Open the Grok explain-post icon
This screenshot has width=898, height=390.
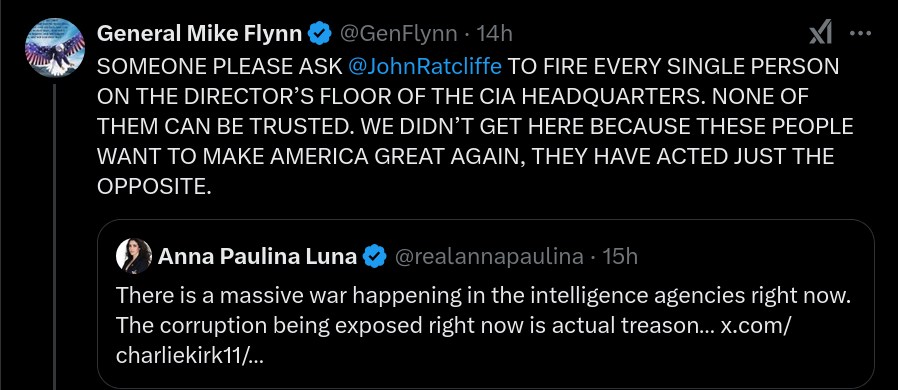(x=821, y=34)
